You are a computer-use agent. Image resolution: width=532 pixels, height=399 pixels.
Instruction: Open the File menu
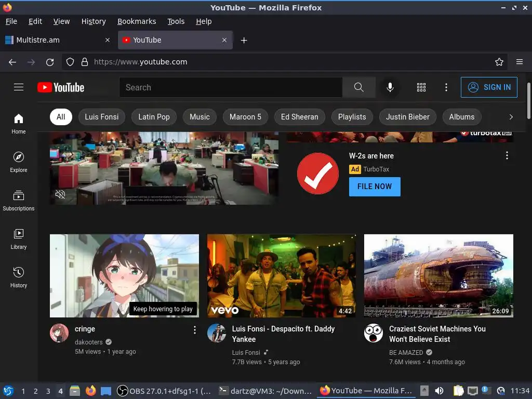point(11,21)
